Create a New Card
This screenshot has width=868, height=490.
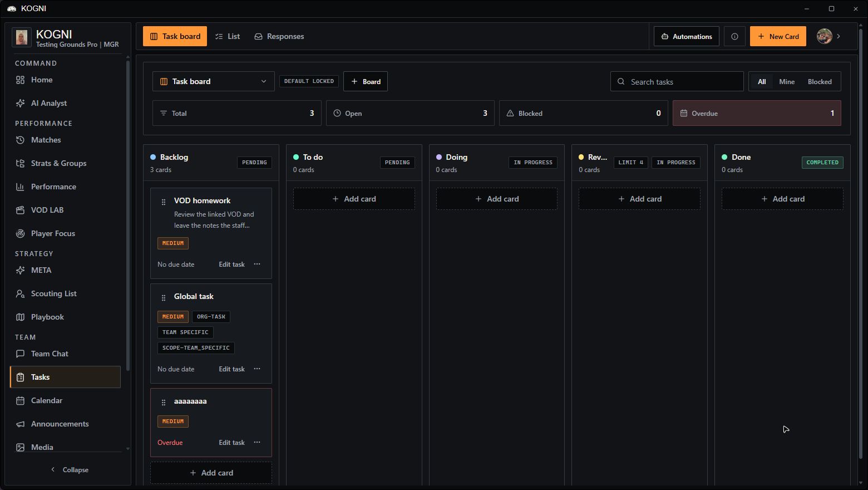(778, 36)
